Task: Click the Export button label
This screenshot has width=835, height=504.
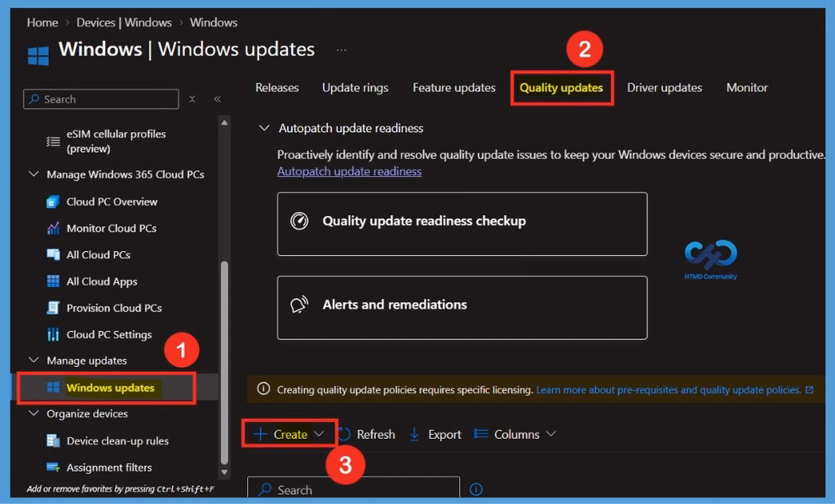Action: pyautogui.click(x=444, y=435)
